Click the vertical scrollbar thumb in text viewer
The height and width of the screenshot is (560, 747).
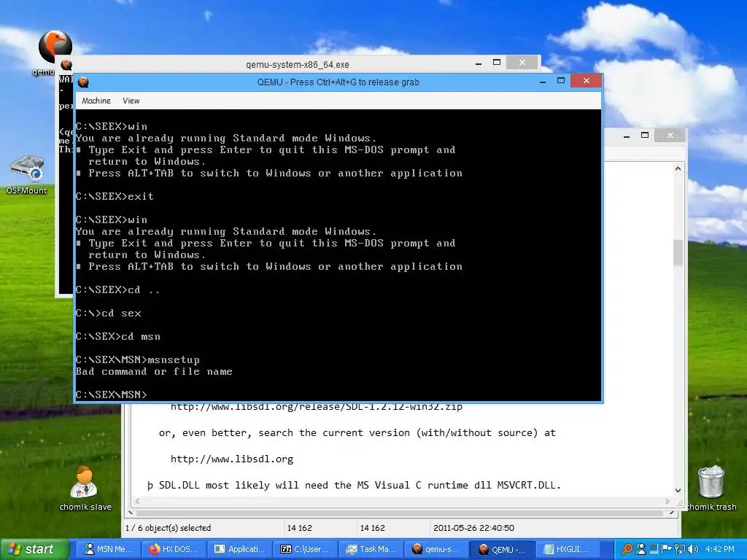(x=678, y=252)
